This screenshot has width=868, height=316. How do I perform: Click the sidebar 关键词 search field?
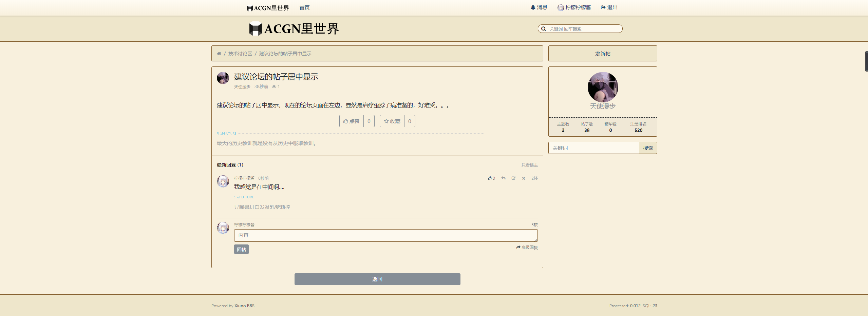coord(594,148)
